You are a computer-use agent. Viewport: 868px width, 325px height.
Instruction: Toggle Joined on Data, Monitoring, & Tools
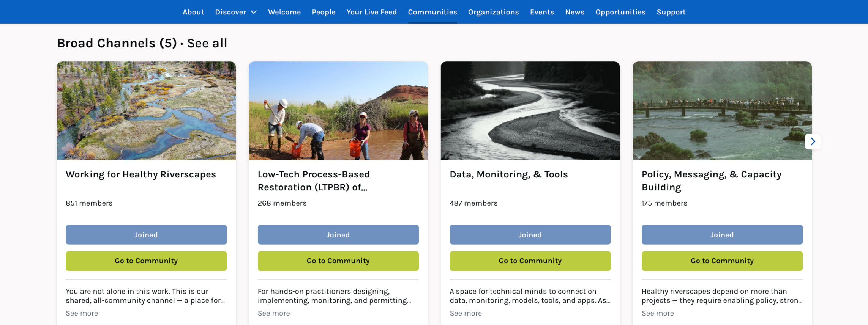coord(530,235)
